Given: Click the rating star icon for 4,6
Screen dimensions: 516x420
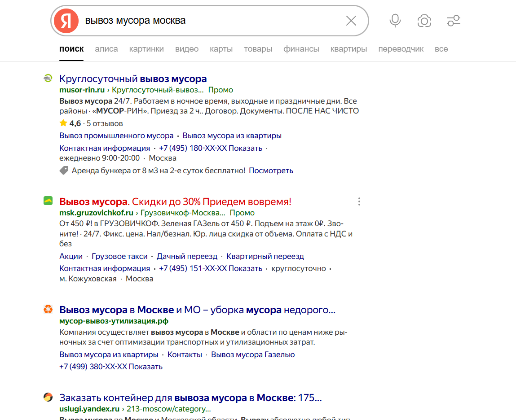Looking at the screenshot, I should pos(63,123).
